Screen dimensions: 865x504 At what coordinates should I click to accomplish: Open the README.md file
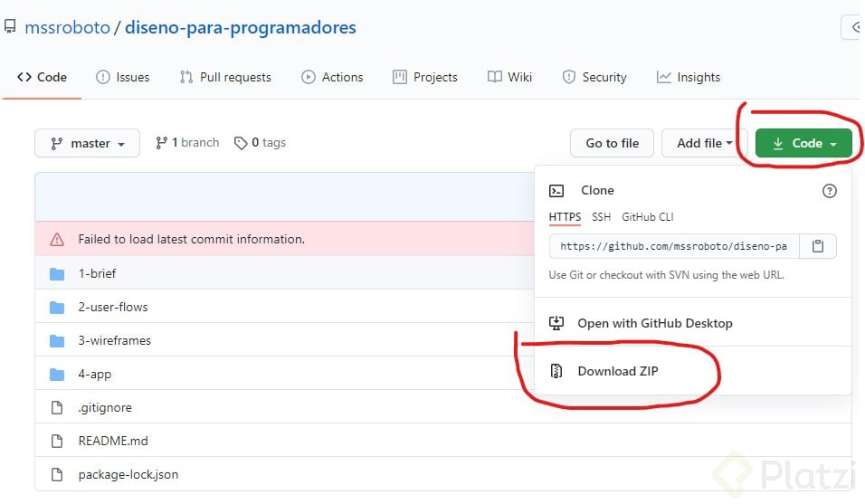[113, 442]
